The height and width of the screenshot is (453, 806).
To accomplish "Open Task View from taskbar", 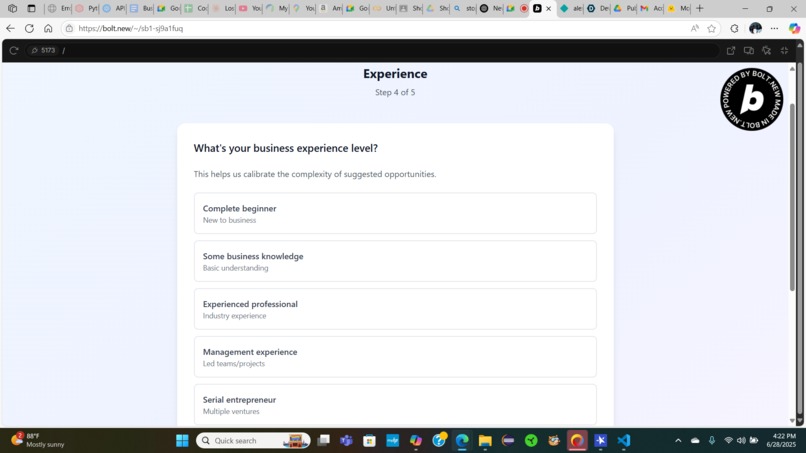I will [x=323, y=441].
